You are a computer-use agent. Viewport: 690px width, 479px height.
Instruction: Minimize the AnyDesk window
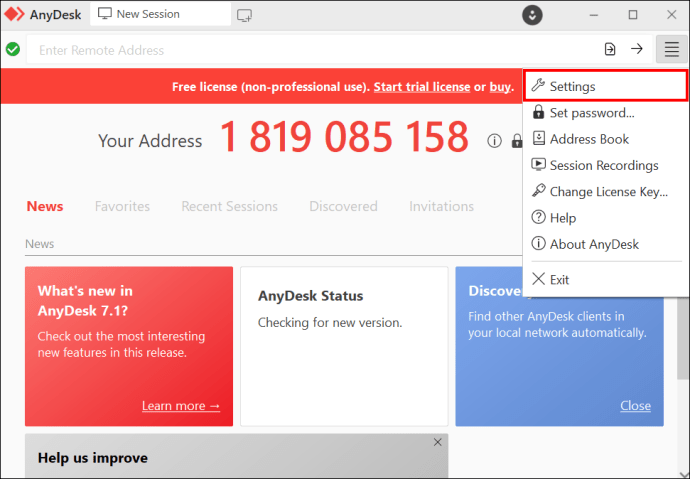point(594,15)
